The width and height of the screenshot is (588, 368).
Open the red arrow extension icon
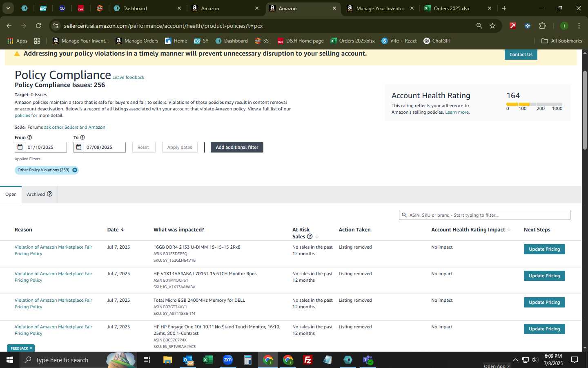[x=513, y=26]
